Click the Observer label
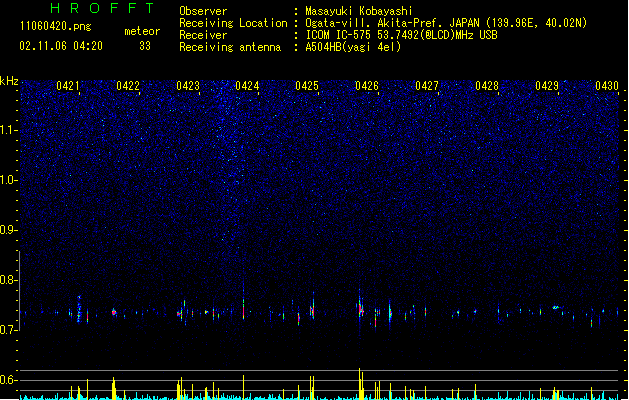Image resolution: width=629 pixels, height=400 pixels. coord(203,11)
